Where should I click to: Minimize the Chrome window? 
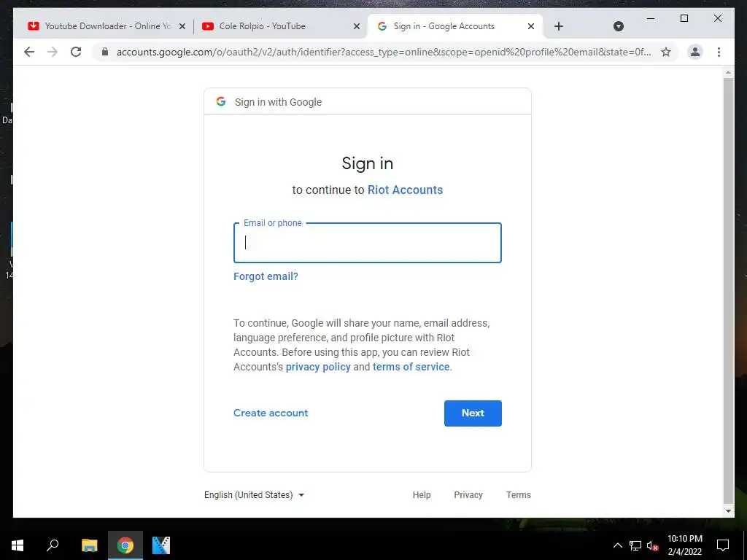651,18
